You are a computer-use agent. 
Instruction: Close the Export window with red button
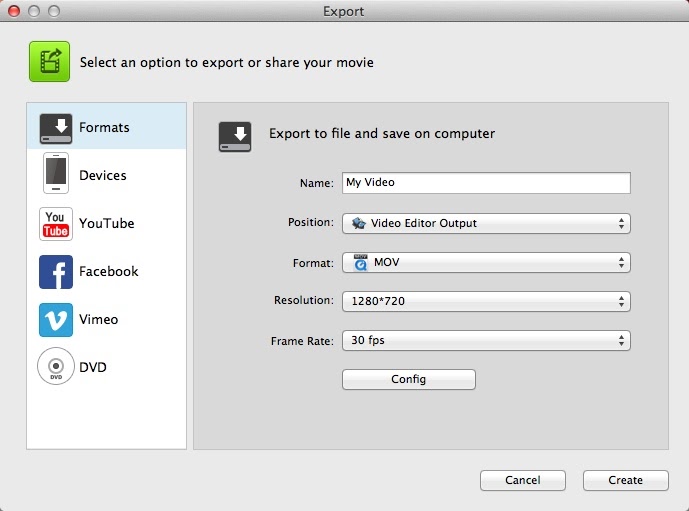pyautogui.click(x=14, y=11)
